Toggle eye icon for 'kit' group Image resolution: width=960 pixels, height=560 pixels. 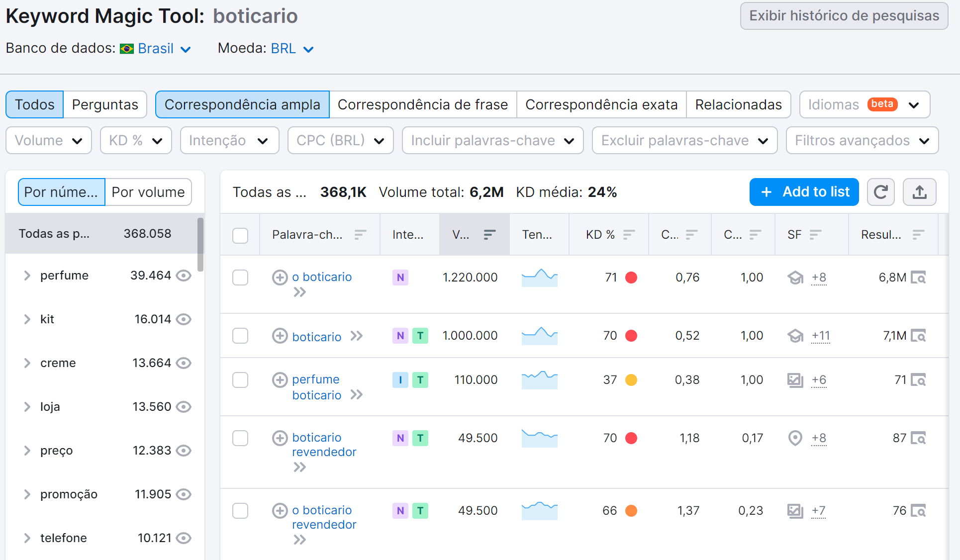(184, 319)
